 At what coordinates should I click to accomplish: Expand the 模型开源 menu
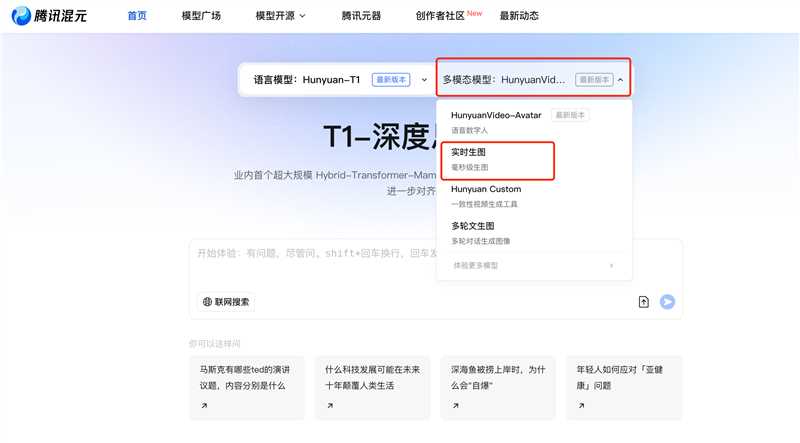click(x=280, y=16)
